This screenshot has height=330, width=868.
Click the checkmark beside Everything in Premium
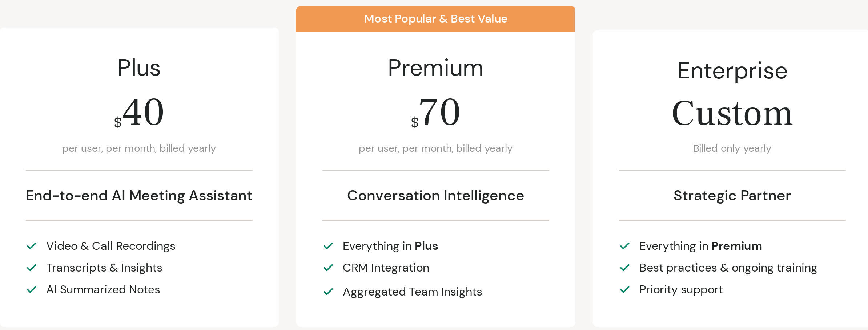point(625,246)
